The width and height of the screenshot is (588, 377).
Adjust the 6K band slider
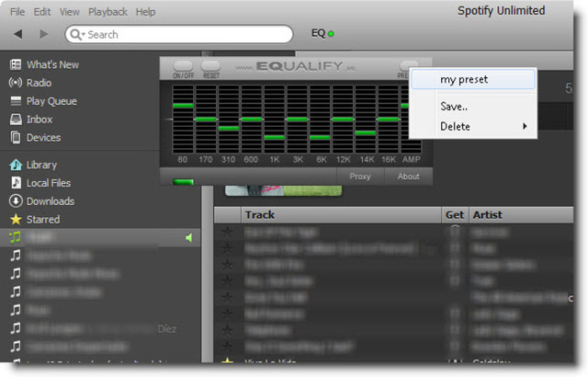click(320, 137)
